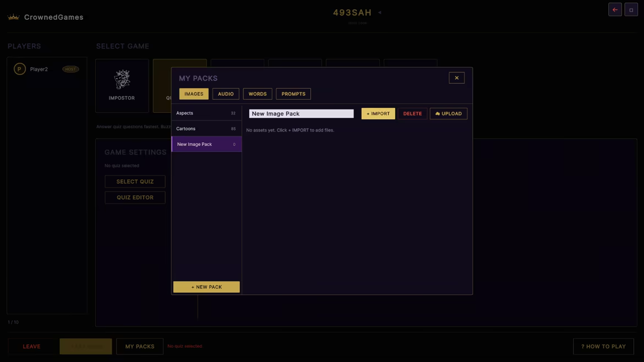Screen dimensions: 644x362
Task: Delete the selected image pack
Action: tap(412, 114)
